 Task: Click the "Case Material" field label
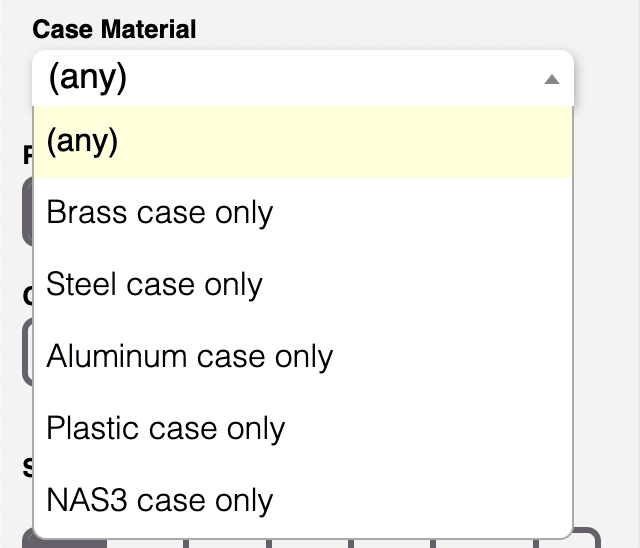pyautogui.click(x=114, y=29)
